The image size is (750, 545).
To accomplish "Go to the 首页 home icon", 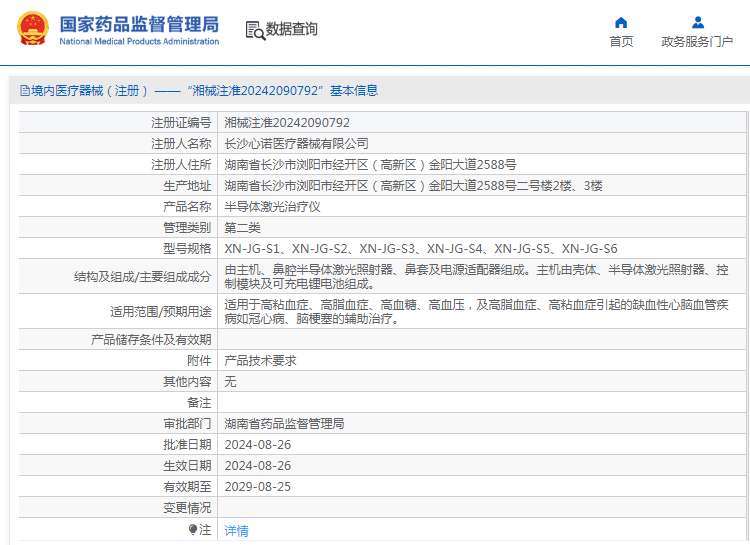I will 621,22.
